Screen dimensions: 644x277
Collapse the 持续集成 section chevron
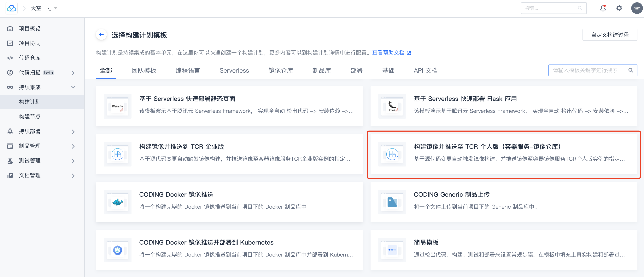(x=73, y=87)
